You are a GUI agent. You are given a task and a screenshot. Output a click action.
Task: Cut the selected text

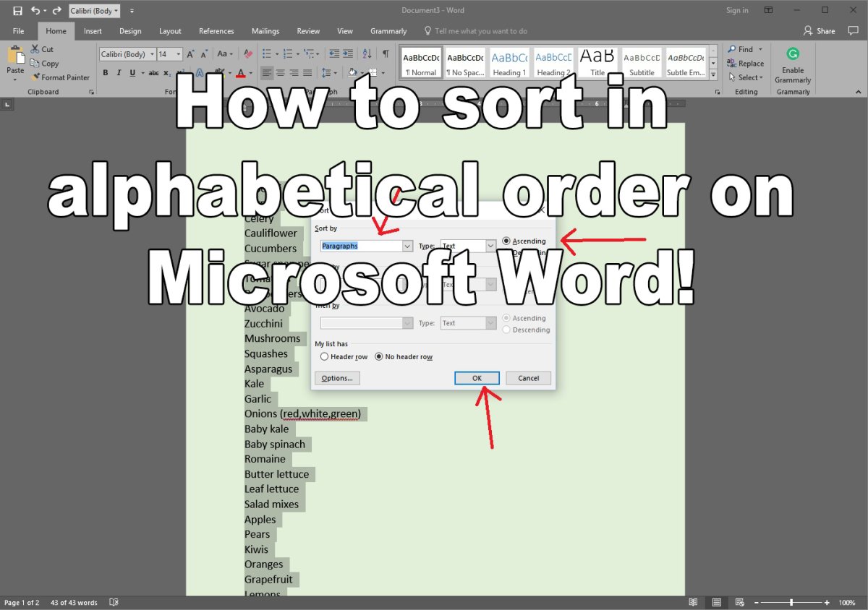click(x=42, y=49)
